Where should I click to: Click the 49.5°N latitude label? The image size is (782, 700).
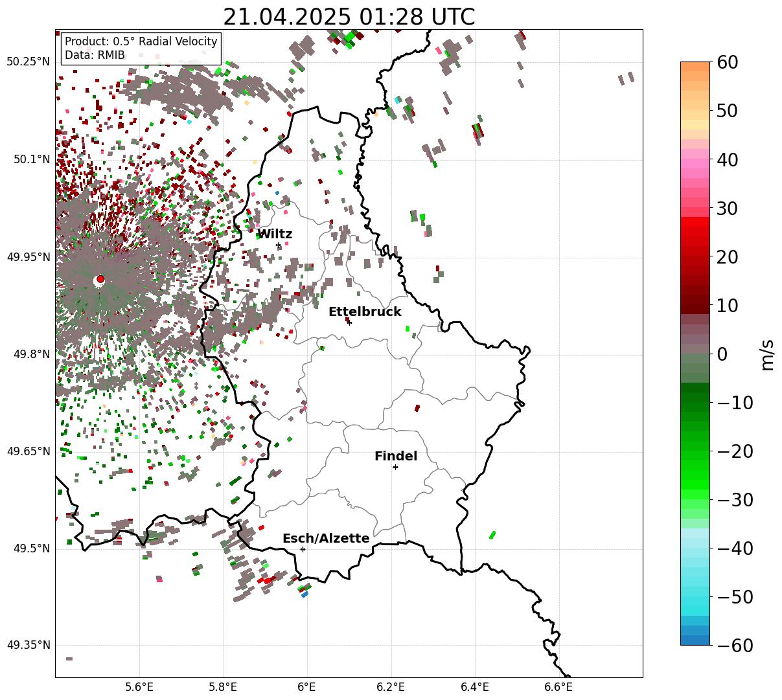click(30, 548)
